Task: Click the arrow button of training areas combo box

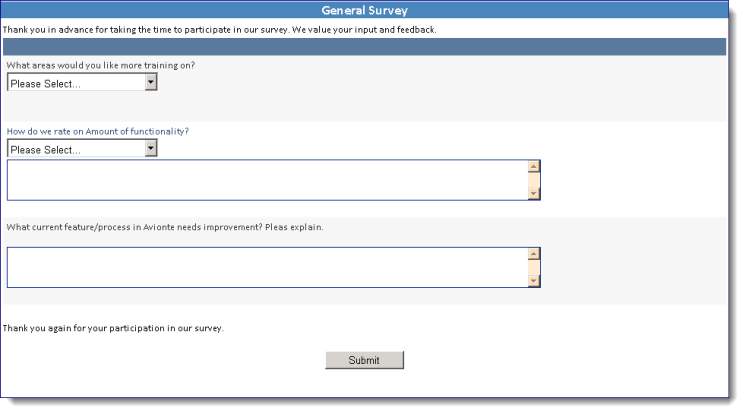Action: coord(150,82)
